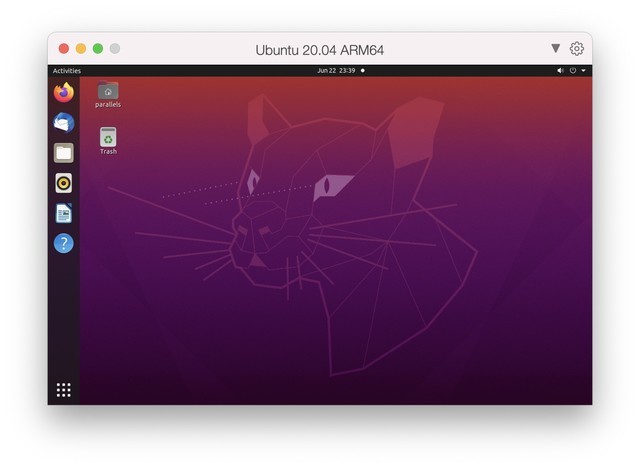Expand the Parallels view triangle dropdown
640x468 pixels.
[556, 48]
